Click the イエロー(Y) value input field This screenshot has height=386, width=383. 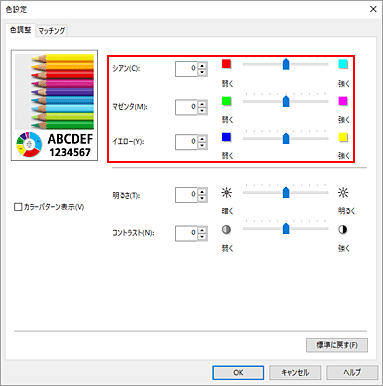coord(186,142)
